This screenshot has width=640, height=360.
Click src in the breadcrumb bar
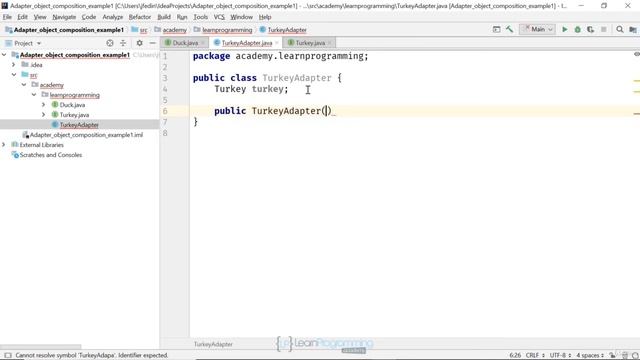pyautogui.click(x=143, y=30)
